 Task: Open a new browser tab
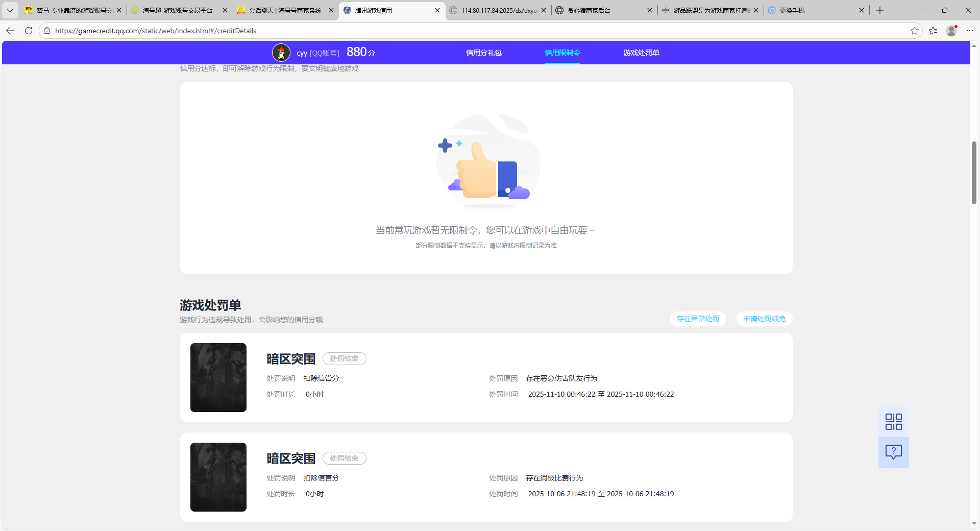pos(880,10)
